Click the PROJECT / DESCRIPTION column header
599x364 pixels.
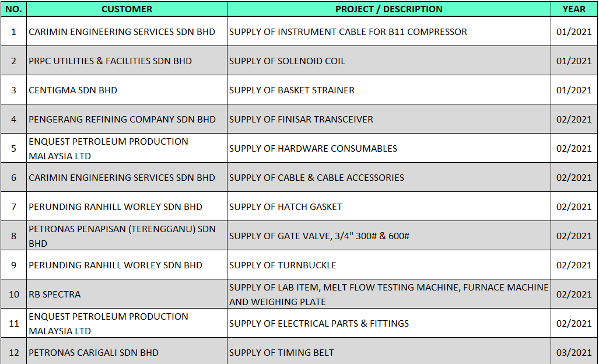[388, 9]
